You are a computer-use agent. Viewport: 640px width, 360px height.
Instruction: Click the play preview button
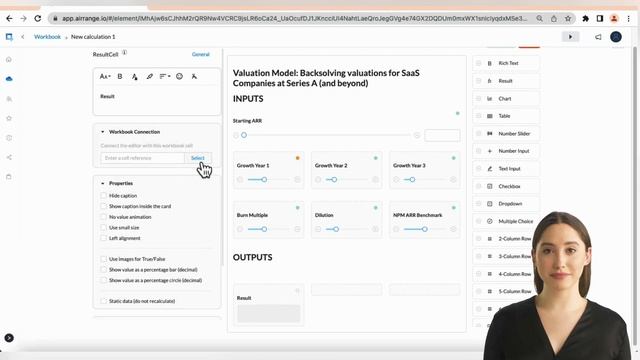[570, 37]
